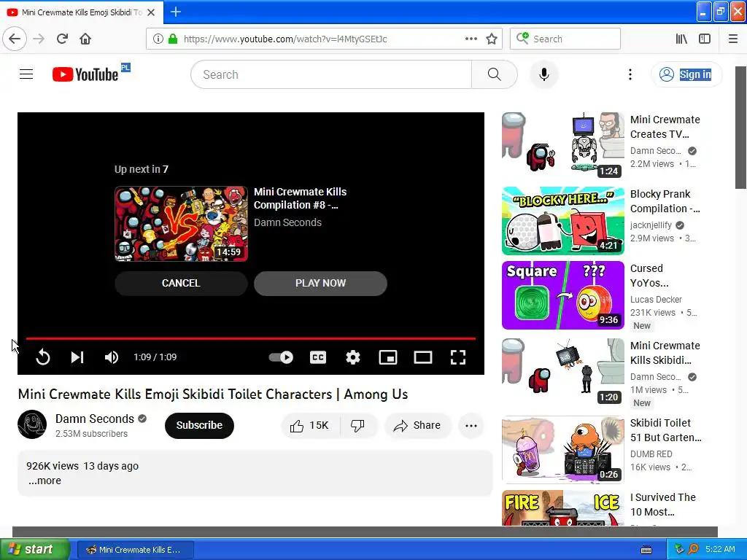Enter full screen mode
Image resolution: width=747 pixels, height=560 pixels.
click(x=458, y=357)
